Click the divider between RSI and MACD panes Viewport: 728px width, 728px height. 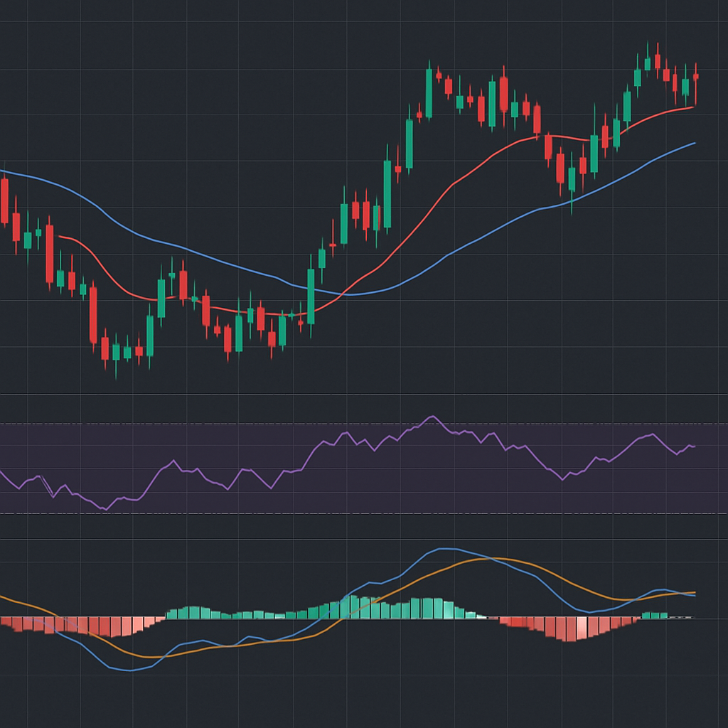coord(364,539)
